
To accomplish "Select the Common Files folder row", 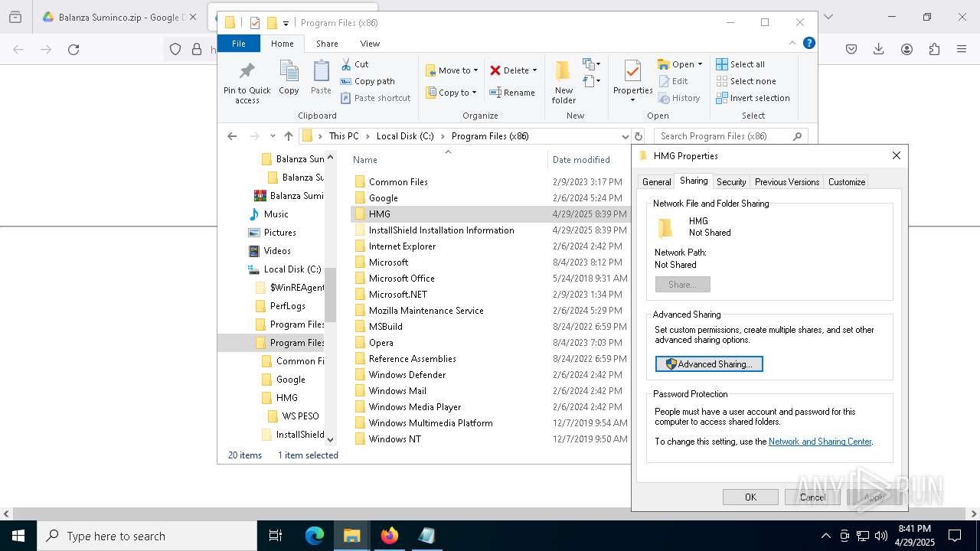I will click(490, 182).
